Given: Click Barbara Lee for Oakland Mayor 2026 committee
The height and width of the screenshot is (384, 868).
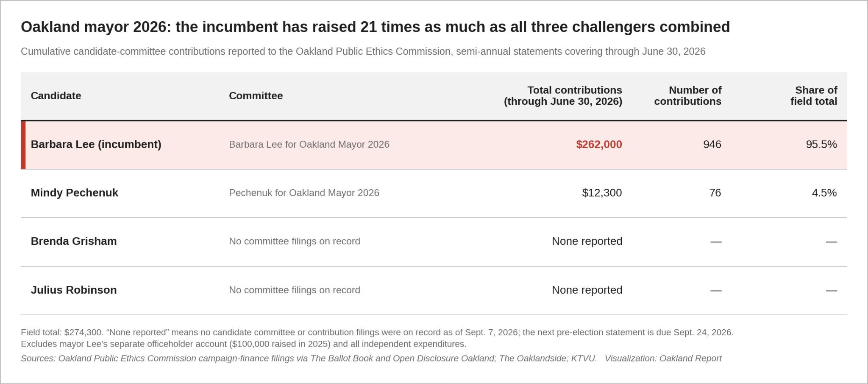Looking at the screenshot, I should [x=309, y=145].
